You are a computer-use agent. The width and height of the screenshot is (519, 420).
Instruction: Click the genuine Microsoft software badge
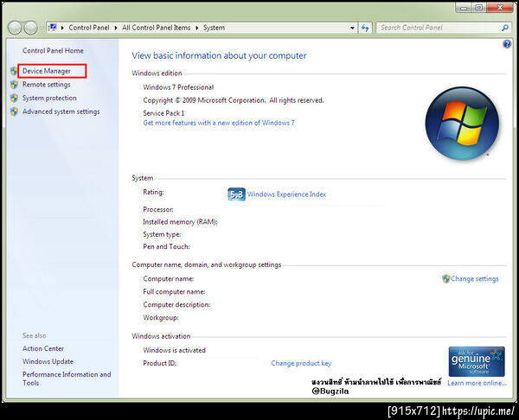(477, 362)
